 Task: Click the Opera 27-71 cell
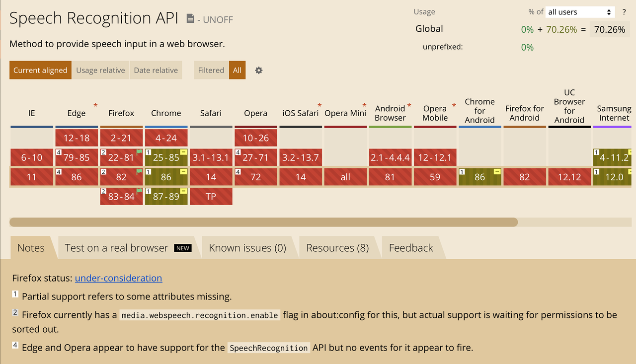256,157
